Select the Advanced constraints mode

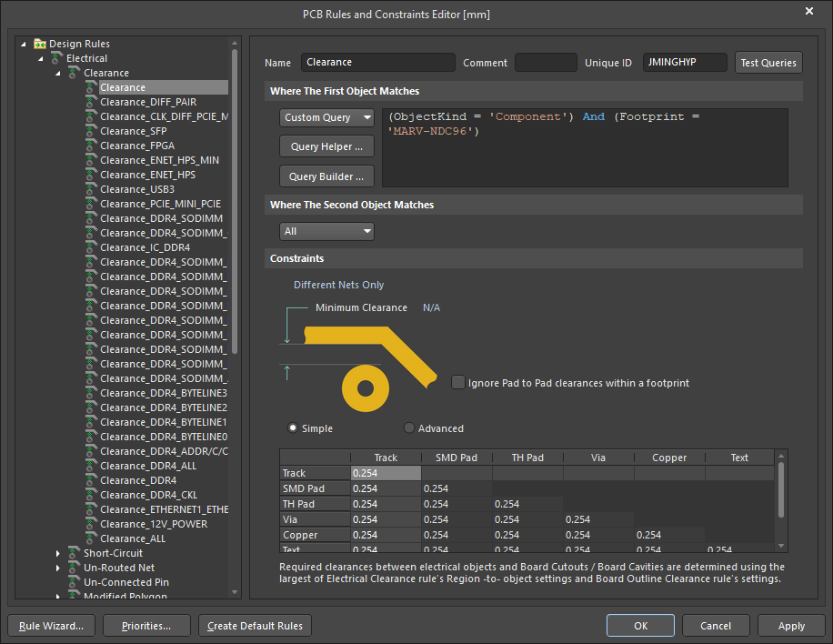click(x=408, y=428)
